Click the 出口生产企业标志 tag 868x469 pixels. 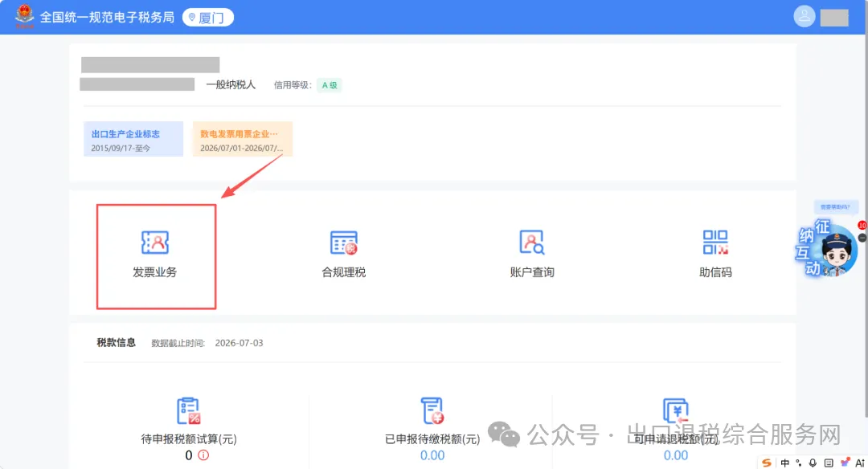(x=133, y=139)
